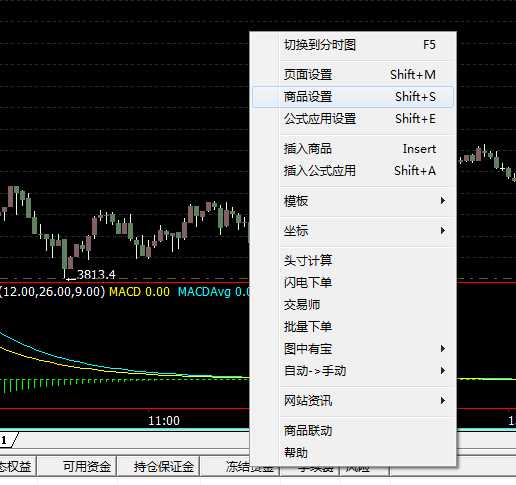516x485 pixels.
Task: Open 页面设置 menu entry
Action: point(353,75)
